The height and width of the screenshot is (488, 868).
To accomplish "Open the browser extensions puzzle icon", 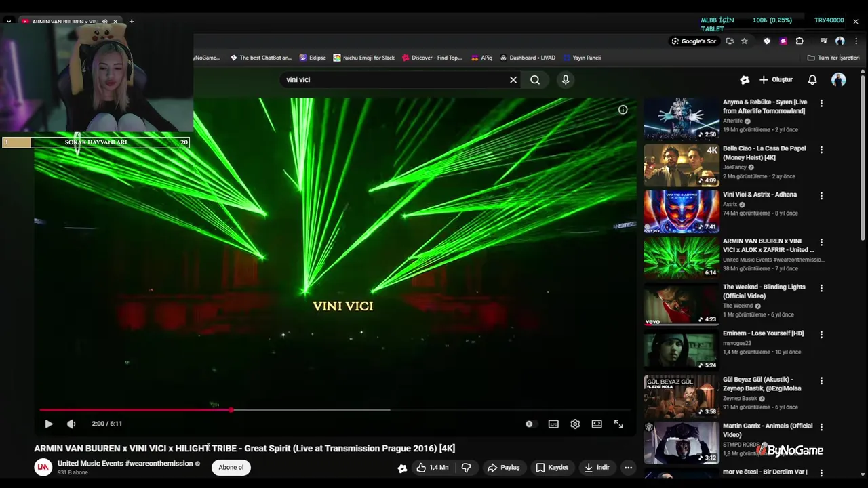I will click(x=800, y=41).
